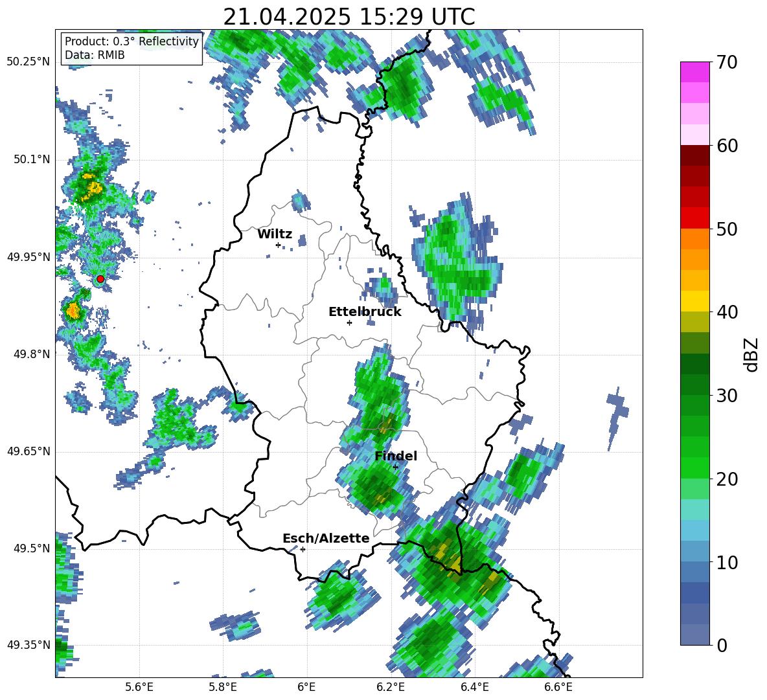Click the yellow-cored storm cell near 50.05°N
Image resolution: width=767 pixels, height=700 pixels.
click(91, 186)
